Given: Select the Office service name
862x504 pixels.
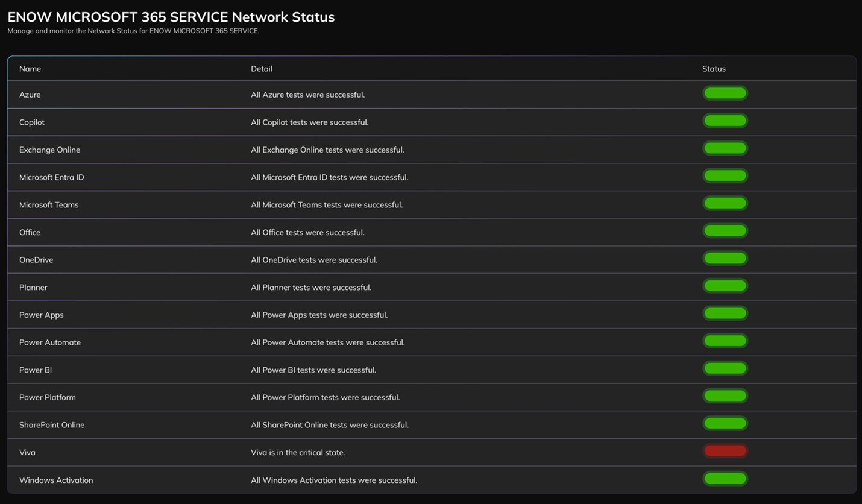Looking at the screenshot, I should 30,232.
